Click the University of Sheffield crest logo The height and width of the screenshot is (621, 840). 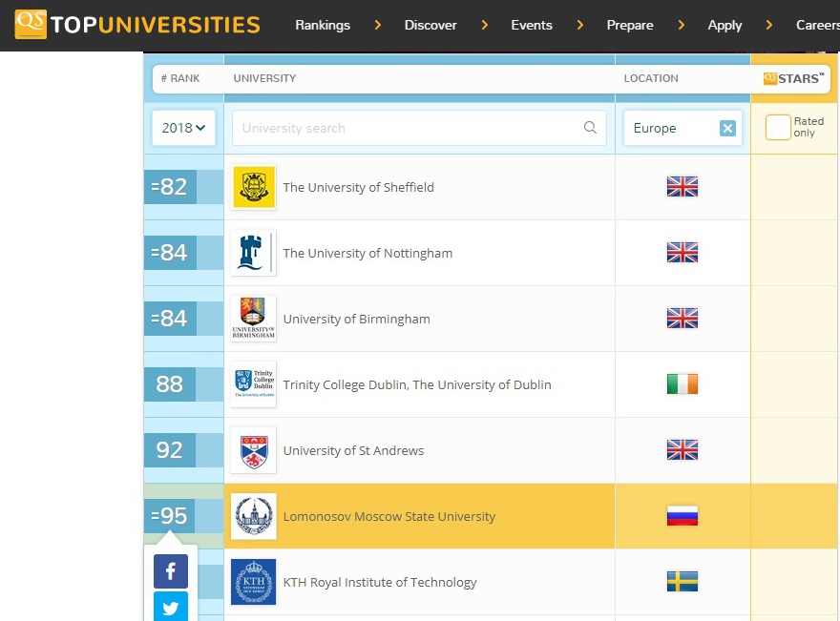coord(254,187)
